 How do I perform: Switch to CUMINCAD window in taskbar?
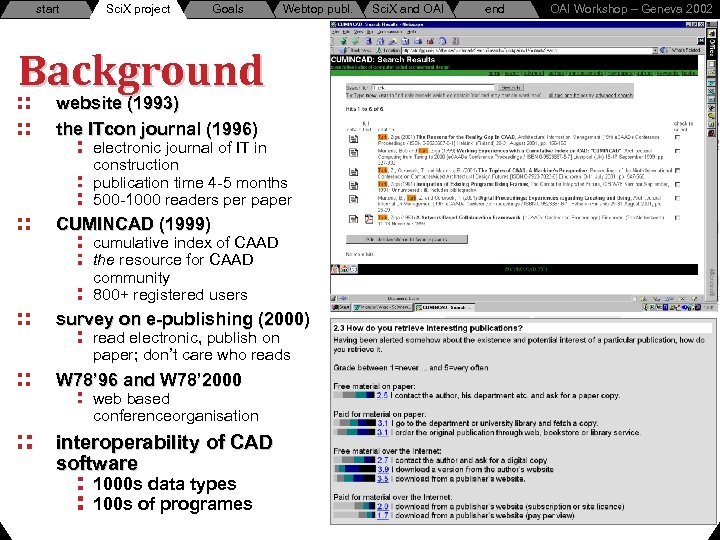(x=445, y=307)
